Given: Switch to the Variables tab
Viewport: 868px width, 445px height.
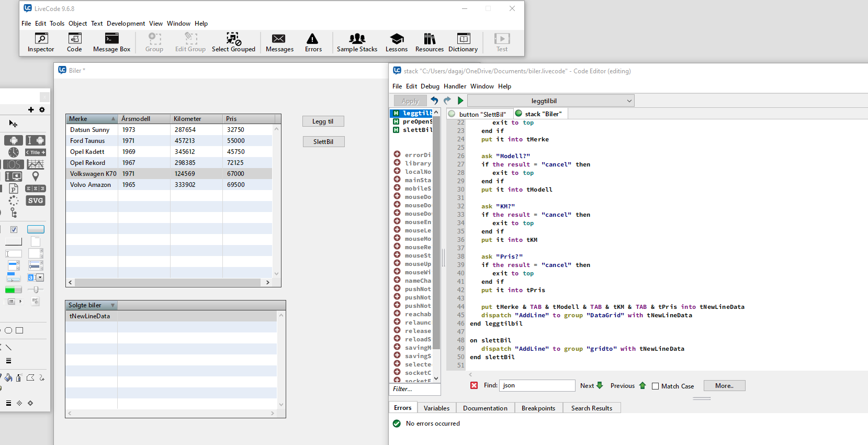Looking at the screenshot, I should click(436, 408).
